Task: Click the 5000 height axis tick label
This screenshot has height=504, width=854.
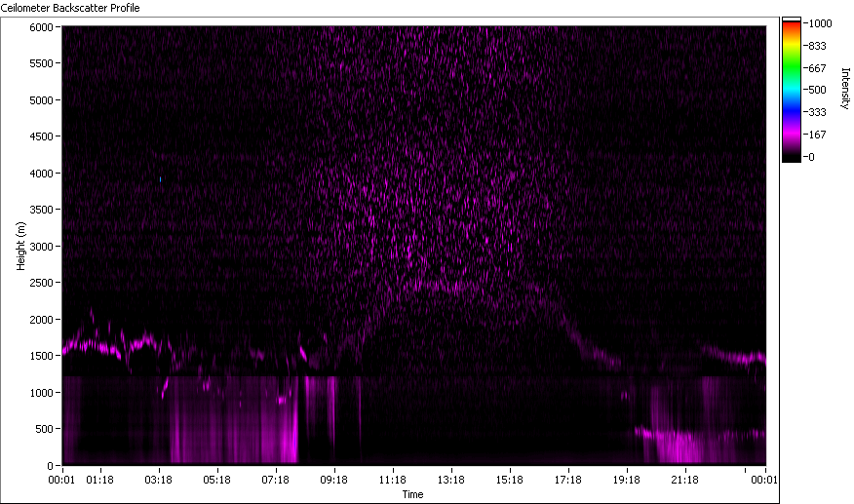Action: [x=41, y=100]
